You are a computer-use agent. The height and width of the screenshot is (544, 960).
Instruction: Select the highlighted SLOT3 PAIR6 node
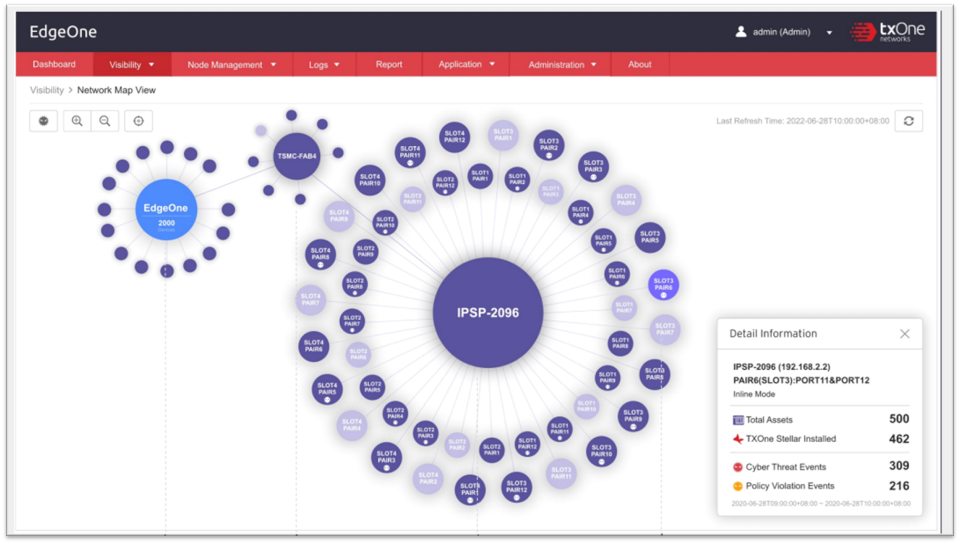[663, 285]
